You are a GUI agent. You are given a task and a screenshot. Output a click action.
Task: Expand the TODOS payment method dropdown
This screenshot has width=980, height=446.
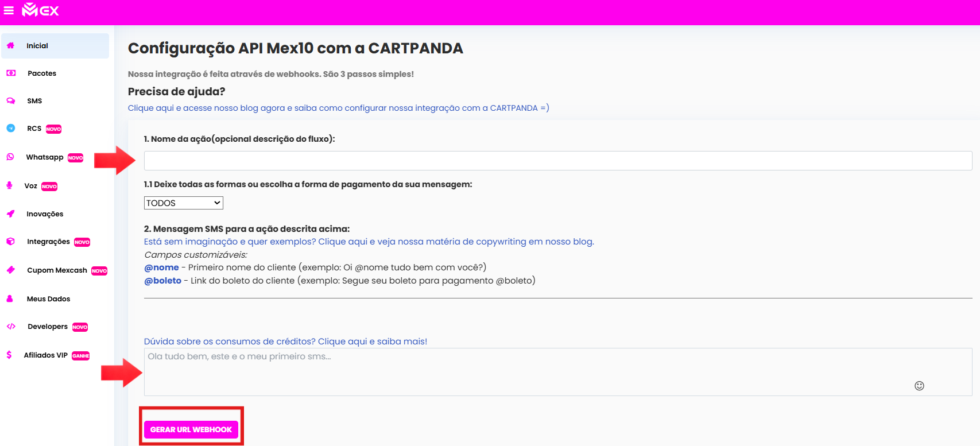[x=183, y=203]
